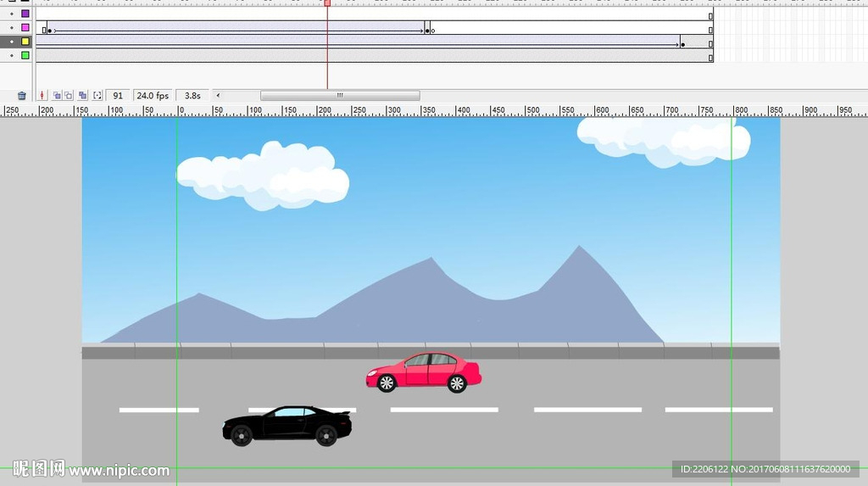Screen dimensions: 868x486
Task: Click the timeline scroll-left arrow
Action: click(218, 95)
